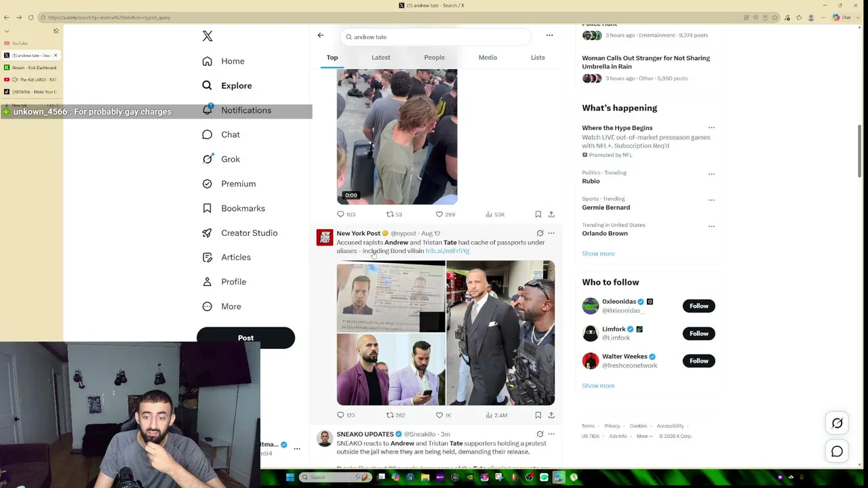868x488 pixels.
Task: Switch to the People tab
Action: 435,58
